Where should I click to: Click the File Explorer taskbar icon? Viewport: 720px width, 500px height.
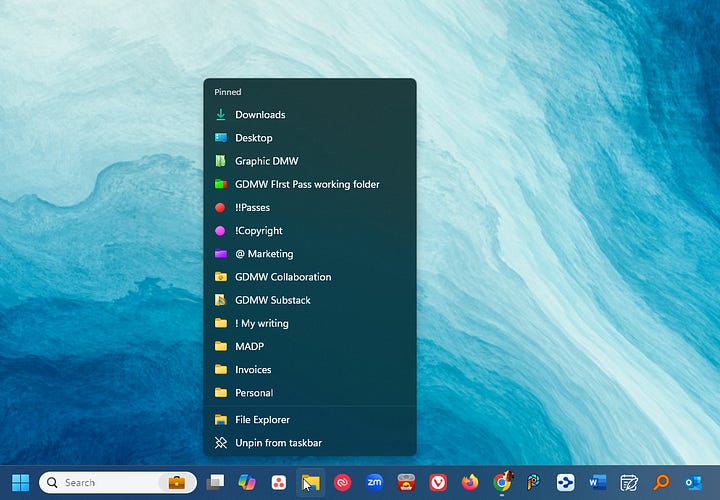(310, 483)
